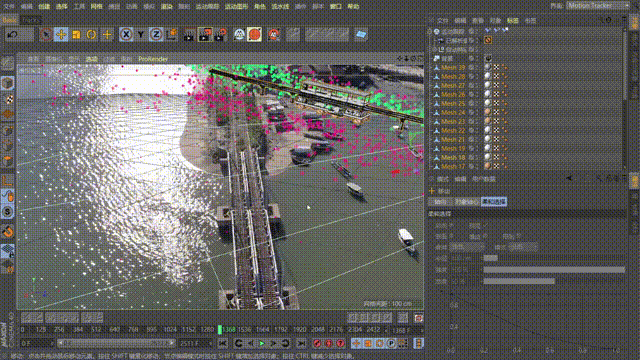Toggle the X axis lock

coord(126,35)
